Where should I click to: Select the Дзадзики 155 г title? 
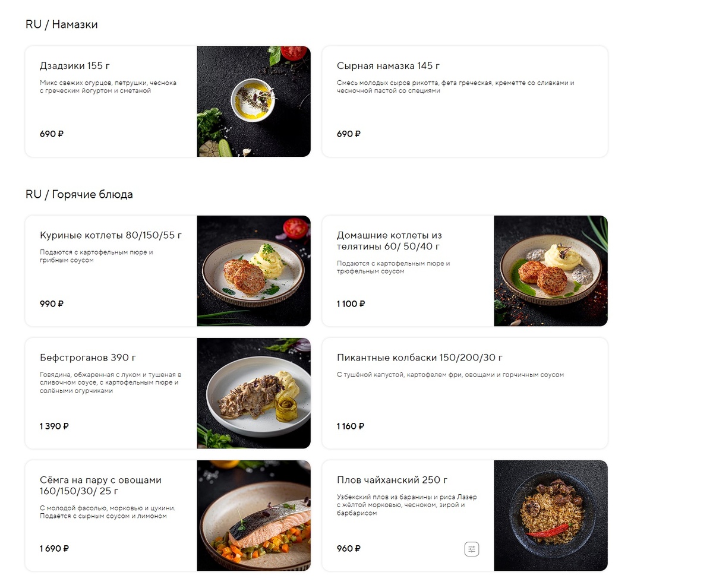coord(75,66)
